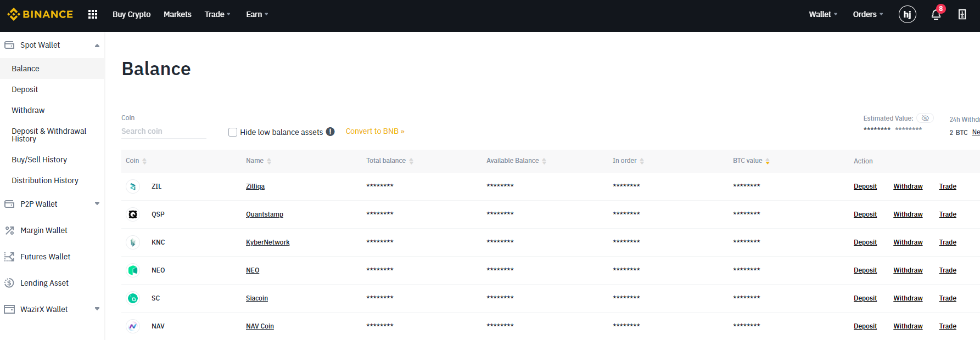Collapse the Spot Wallet section

pyautogui.click(x=97, y=46)
